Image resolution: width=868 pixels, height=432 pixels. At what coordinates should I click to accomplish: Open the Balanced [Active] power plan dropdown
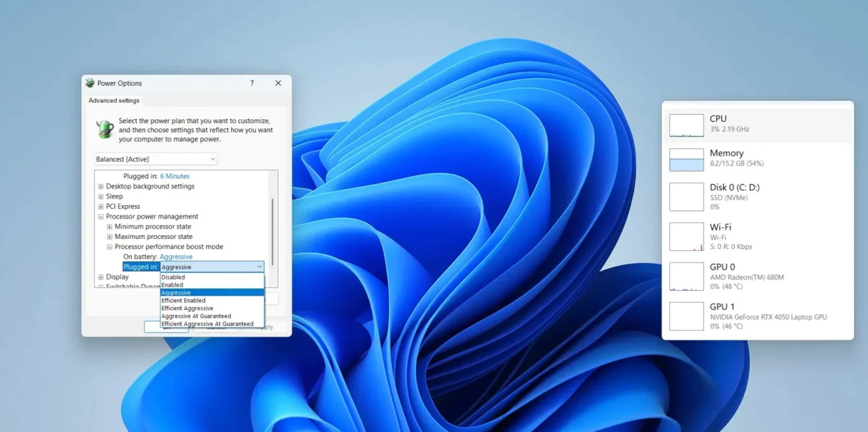(156, 159)
